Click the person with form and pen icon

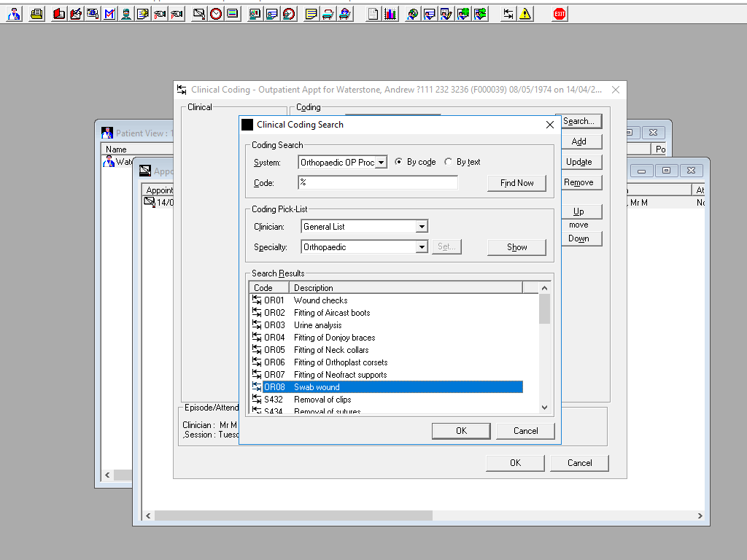tap(446, 14)
